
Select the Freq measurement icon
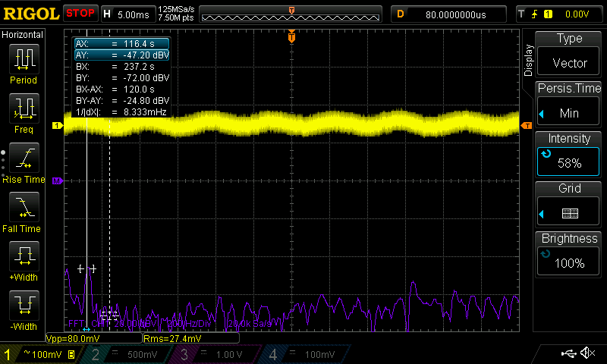(x=24, y=108)
